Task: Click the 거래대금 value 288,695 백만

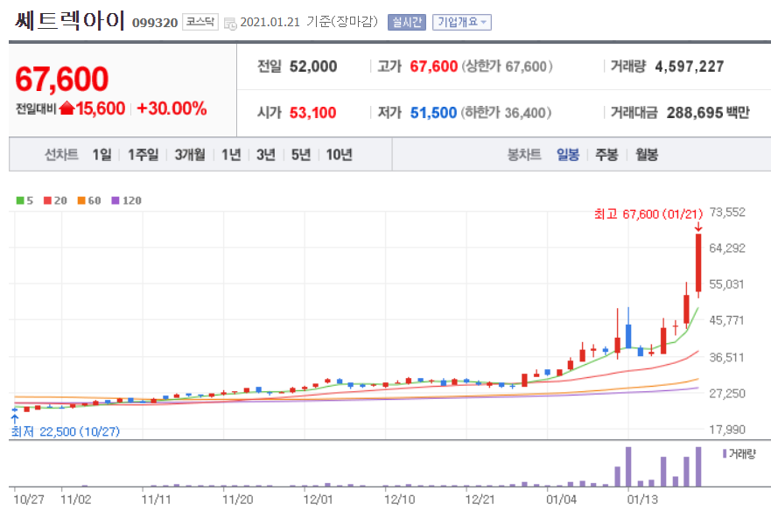Action: click(708, 113)
